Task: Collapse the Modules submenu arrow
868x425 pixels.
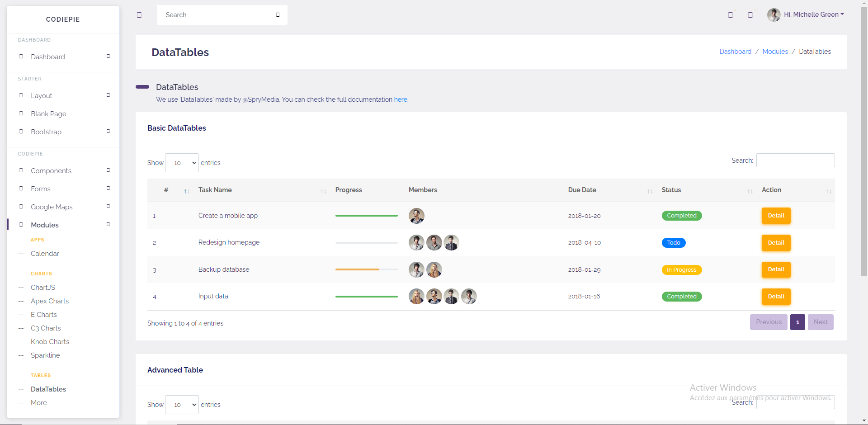Action: point(108,225)
